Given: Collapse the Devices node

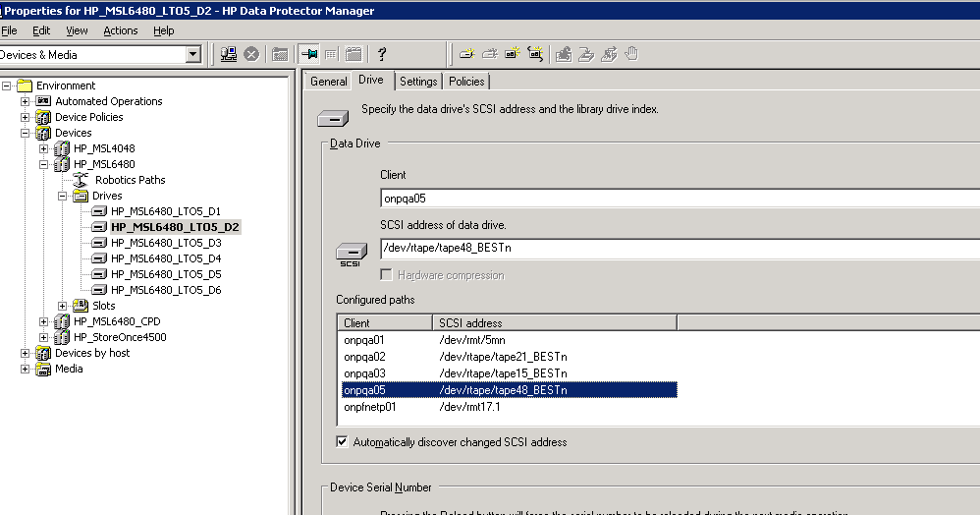Looking at the screenshot, I should (25, 133).
